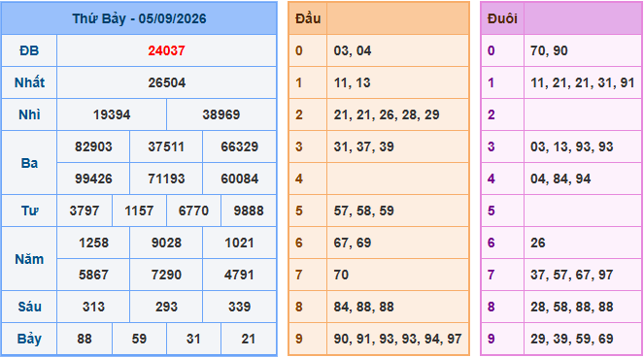Select fifth prize number 9028
Screen dimensions: 644x357
point(166,243)
